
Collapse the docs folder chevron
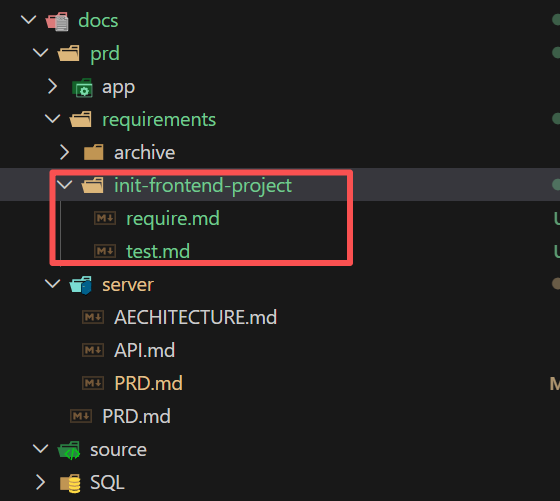click(29, 20)
